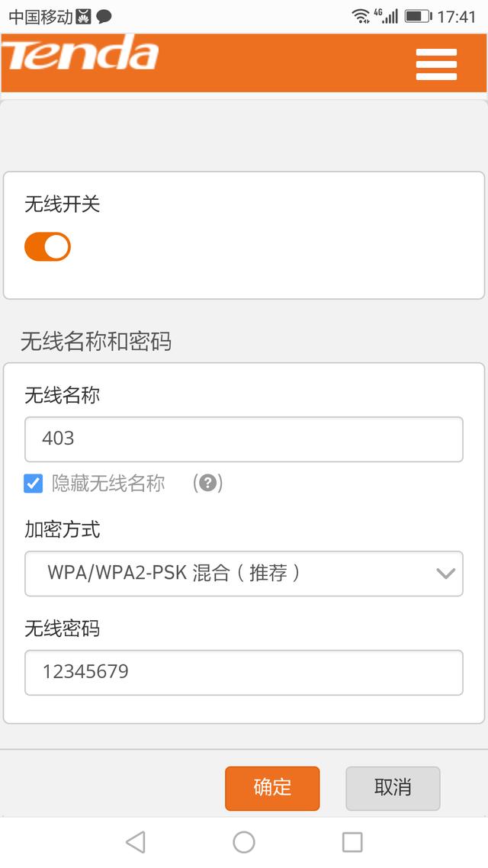Tap the message bubble notification icon
Image resolution: width=488 pixels, height=868 pixels.
104,17
